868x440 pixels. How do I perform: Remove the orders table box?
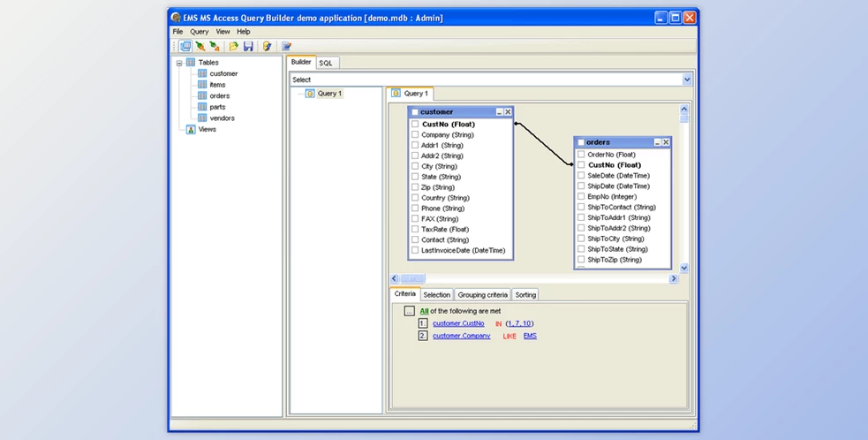(666, 142)
